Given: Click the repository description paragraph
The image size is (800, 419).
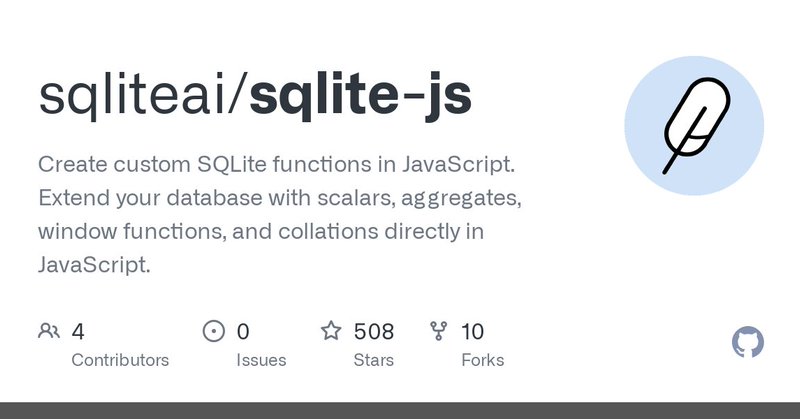Looking at the screenshot, I should click(280, 214).
